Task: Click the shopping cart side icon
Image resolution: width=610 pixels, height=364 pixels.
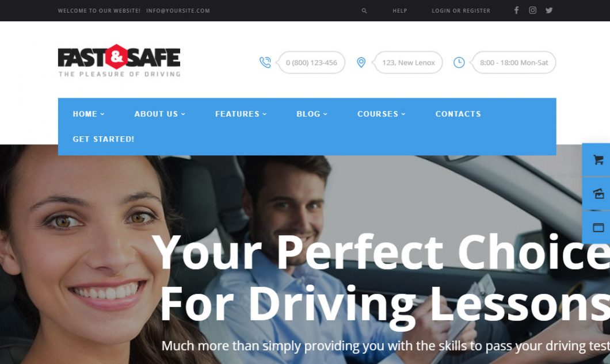Action: [598, 159]
